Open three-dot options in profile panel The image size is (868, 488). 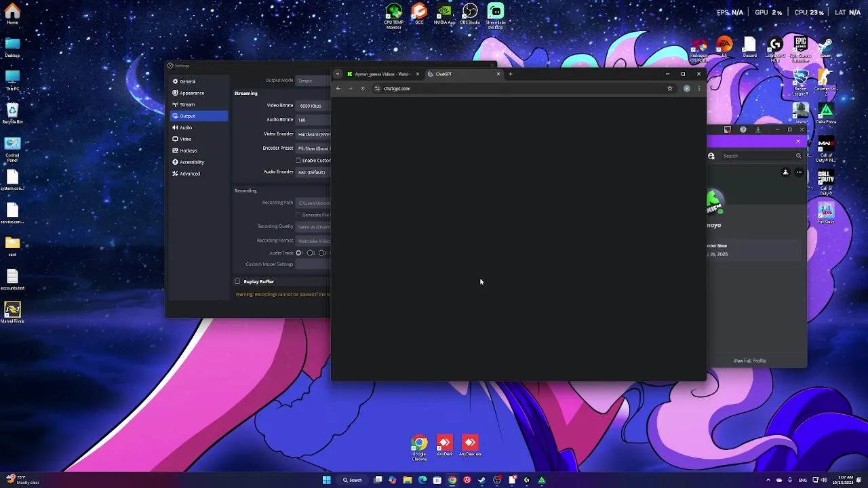coord(799,172)
